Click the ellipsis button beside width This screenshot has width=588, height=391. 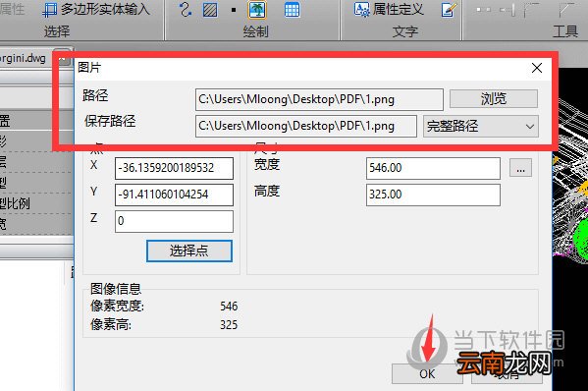click(520, 167)
